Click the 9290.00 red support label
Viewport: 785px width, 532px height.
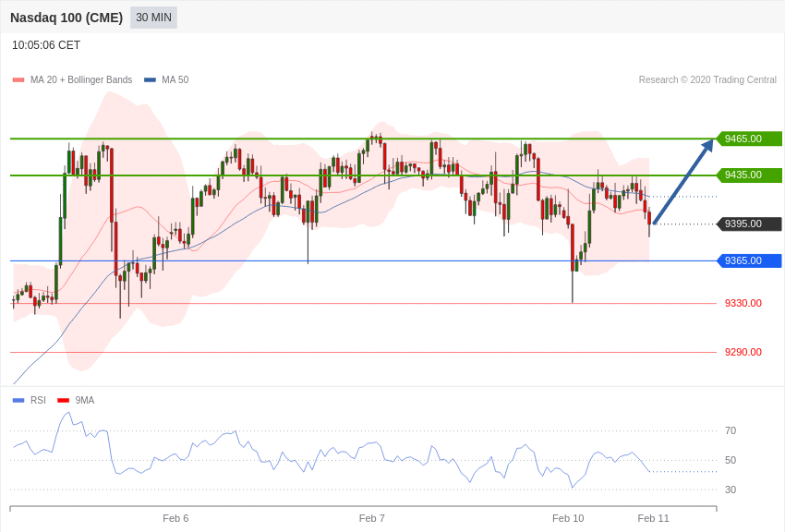743,352
